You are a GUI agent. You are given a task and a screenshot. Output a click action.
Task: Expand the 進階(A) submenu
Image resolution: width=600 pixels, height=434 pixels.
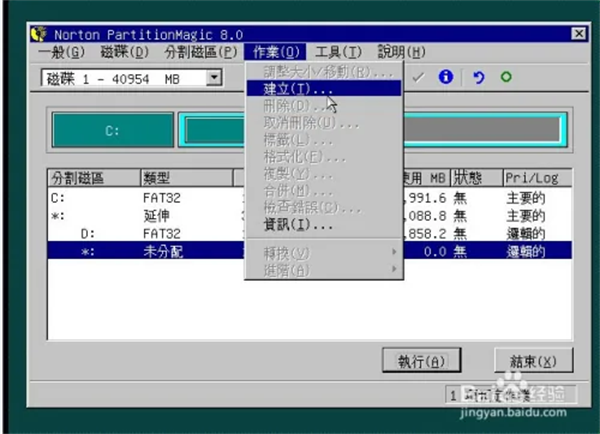coord(324,270)
